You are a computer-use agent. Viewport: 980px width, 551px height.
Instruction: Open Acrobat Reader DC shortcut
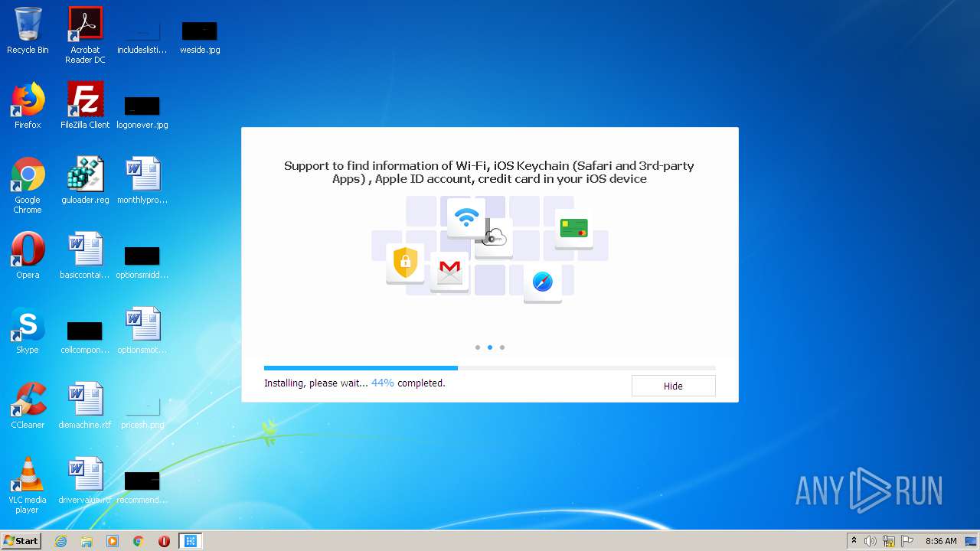(x=85, y=34)
